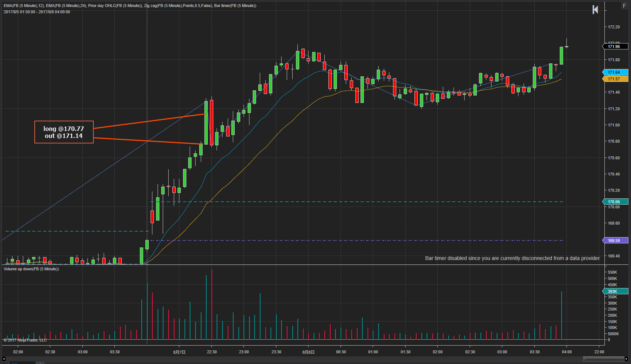Click the F fixed-scale button
The width and height of the screenshot is (631, 364).
click(624, 6)
